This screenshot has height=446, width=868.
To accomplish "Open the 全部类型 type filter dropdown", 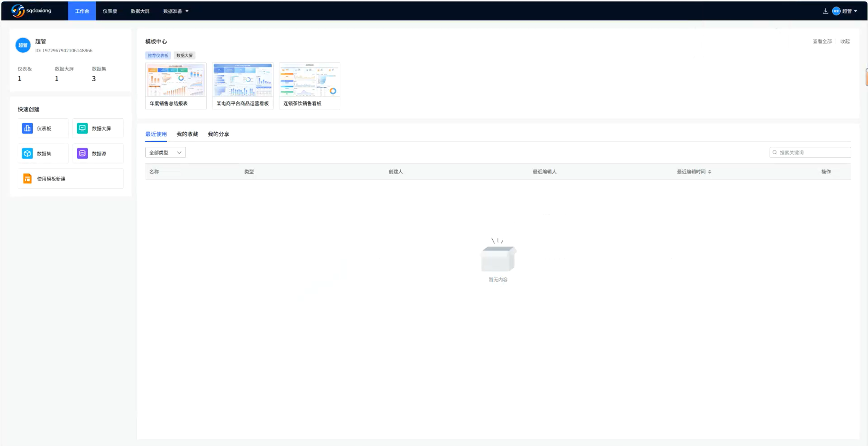I will click(165, 152).
